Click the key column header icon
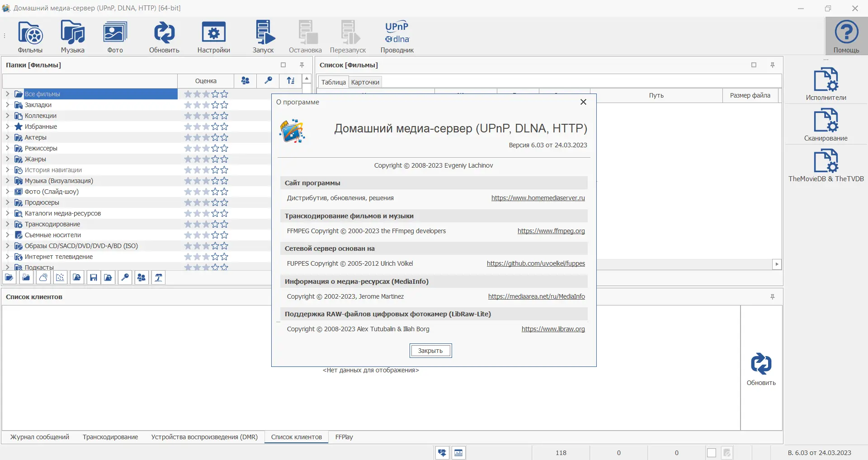The width and height of the screenshot is (868, 460). pyautogui.click(x=269, y=81)
